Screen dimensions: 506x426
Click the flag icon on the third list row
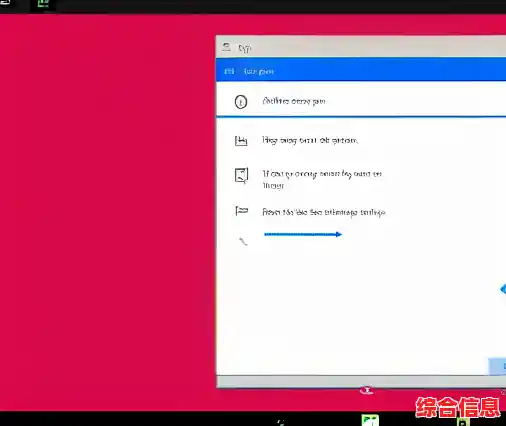coord(241,211)
